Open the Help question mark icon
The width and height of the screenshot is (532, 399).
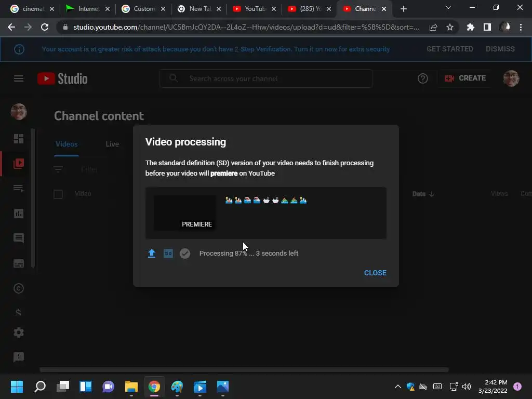tap(423, 79)
